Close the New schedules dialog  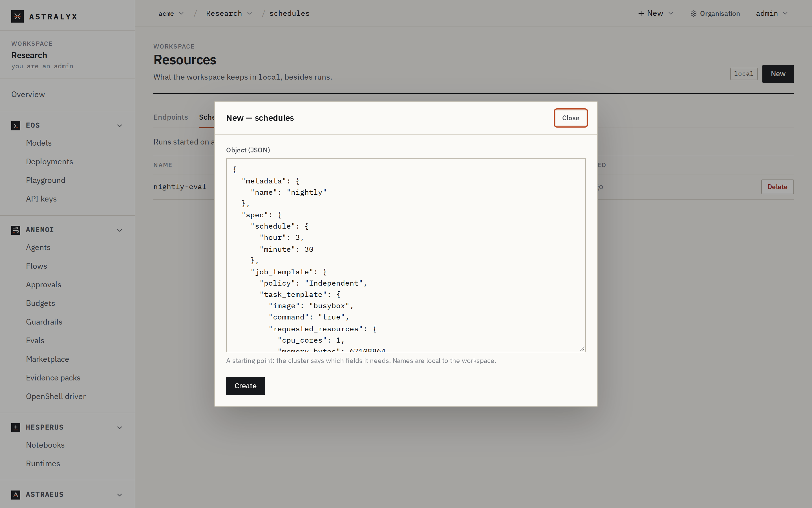coord(570,118)
